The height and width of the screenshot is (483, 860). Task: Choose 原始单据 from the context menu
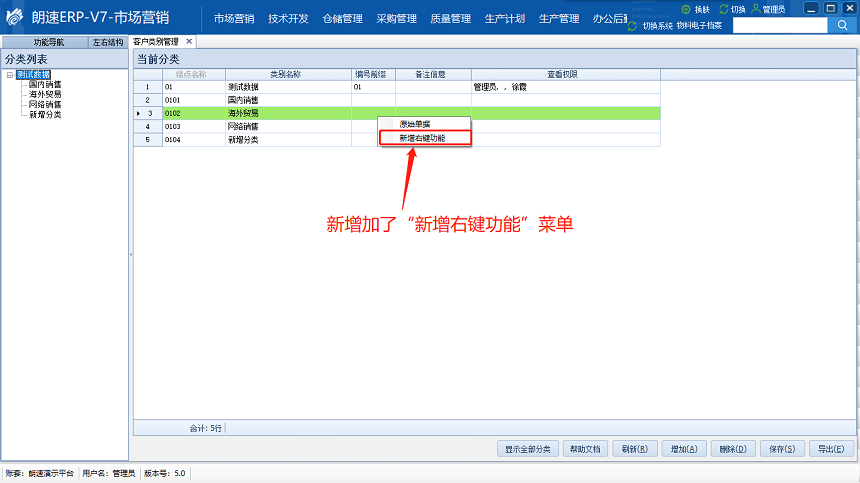(x=418, y=124)
